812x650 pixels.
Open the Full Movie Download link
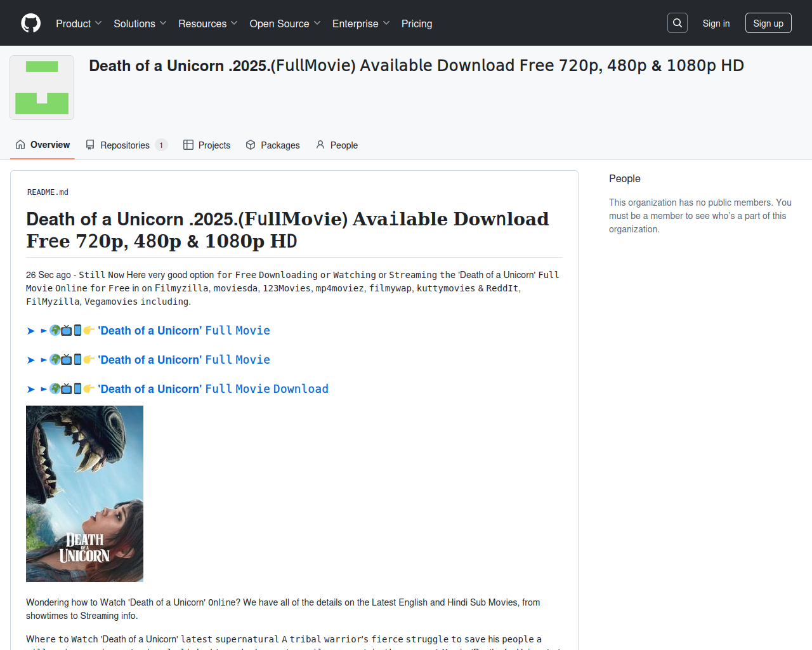point(213,389)
